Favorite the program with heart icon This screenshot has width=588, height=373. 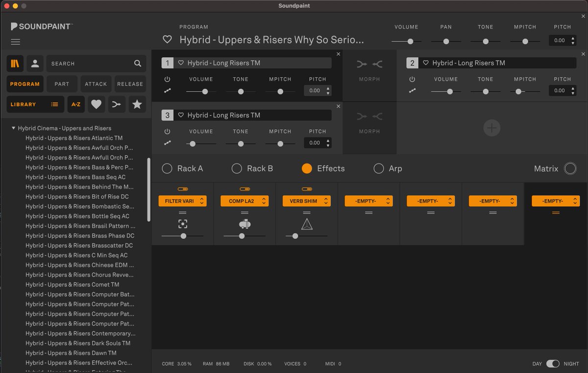168,40
